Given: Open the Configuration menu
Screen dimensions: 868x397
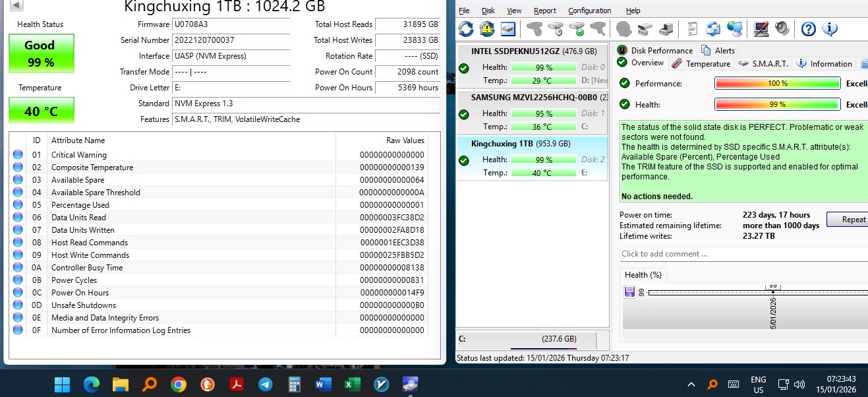Looking at the screenshot, I should [589, 11].
